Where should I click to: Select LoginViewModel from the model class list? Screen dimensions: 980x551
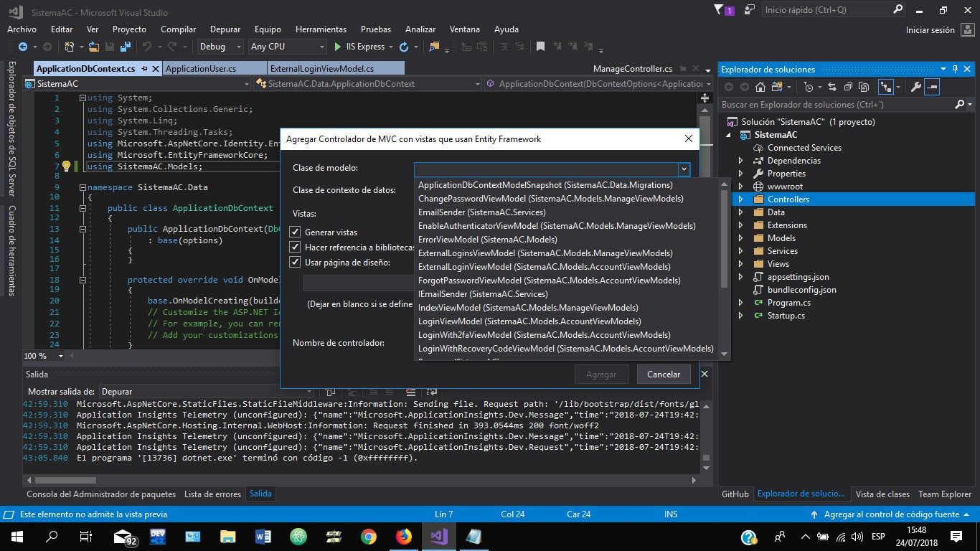[x=529, y=321]
